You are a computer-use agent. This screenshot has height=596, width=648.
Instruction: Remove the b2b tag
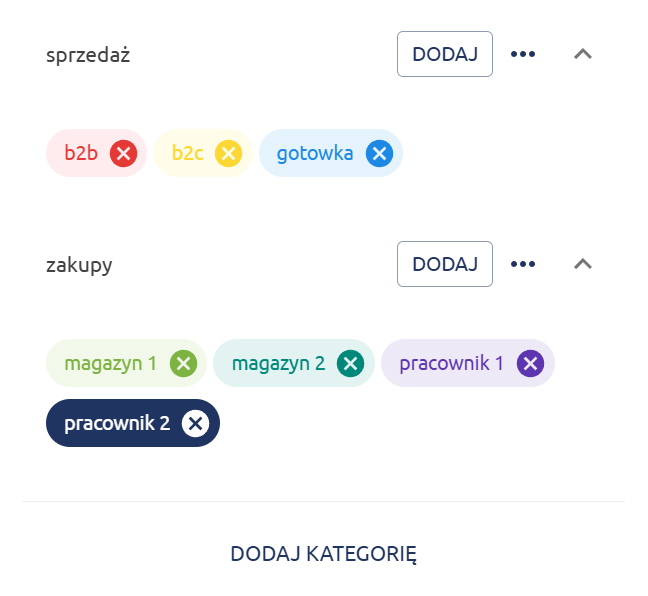[123, 153]
